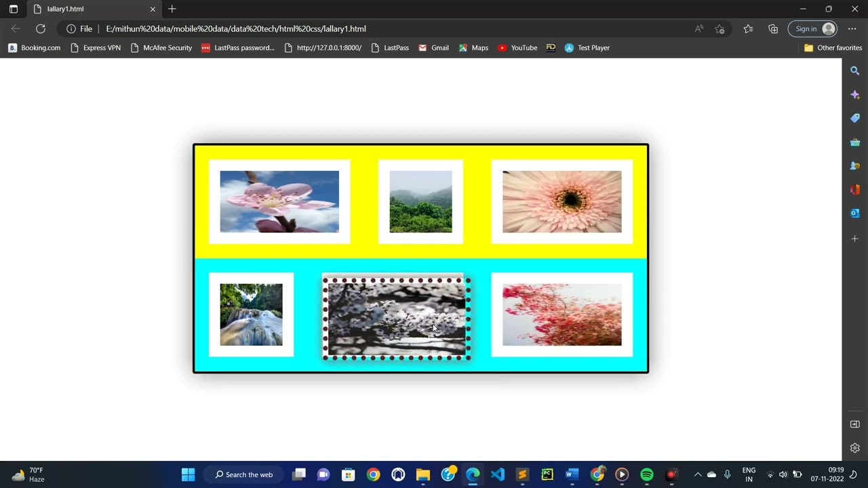The width and height of the screenshot is (868, 488).
Task: Open the Test Player bookmark
Action: pos(587,47)
